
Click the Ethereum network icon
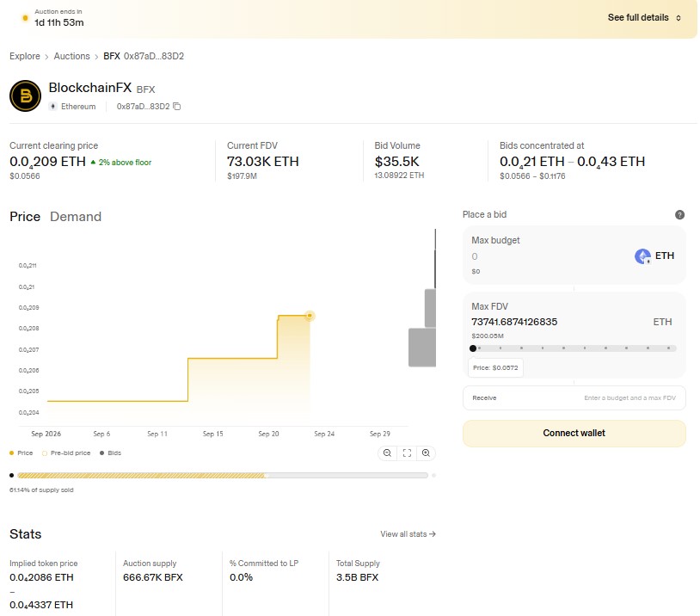pos(52,107)
